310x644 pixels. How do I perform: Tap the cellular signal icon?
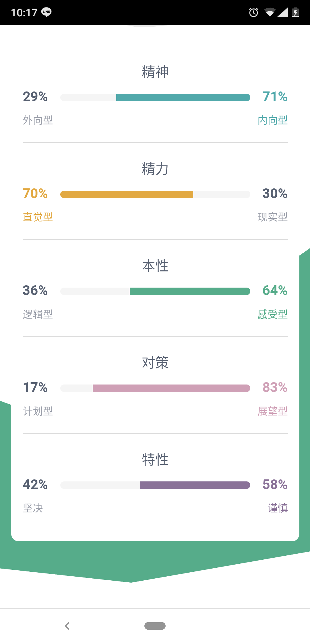pyautogui.click(x=282, y=12)
